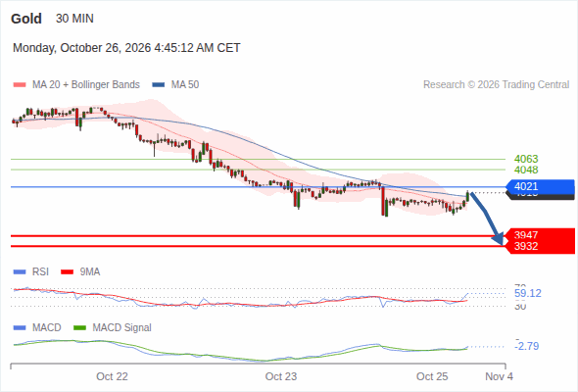
Task: Click the Oct 25 date axis label
Action: [432, 376]
